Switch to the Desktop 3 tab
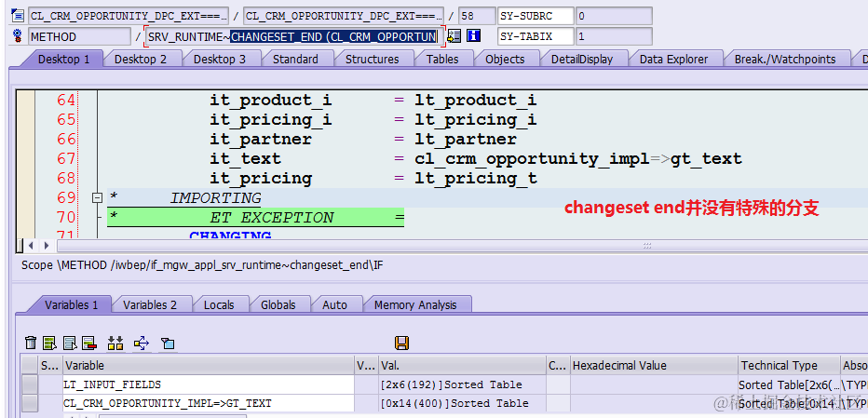 coord(220,60)
